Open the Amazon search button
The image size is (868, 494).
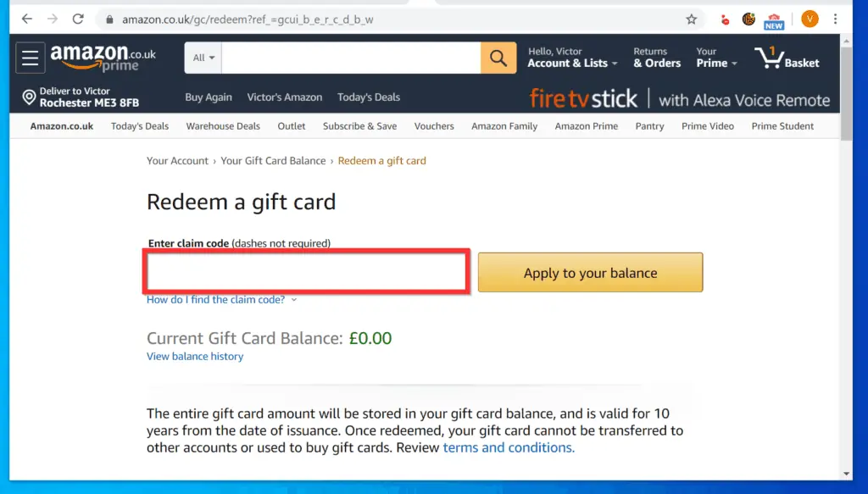point(497,58)
